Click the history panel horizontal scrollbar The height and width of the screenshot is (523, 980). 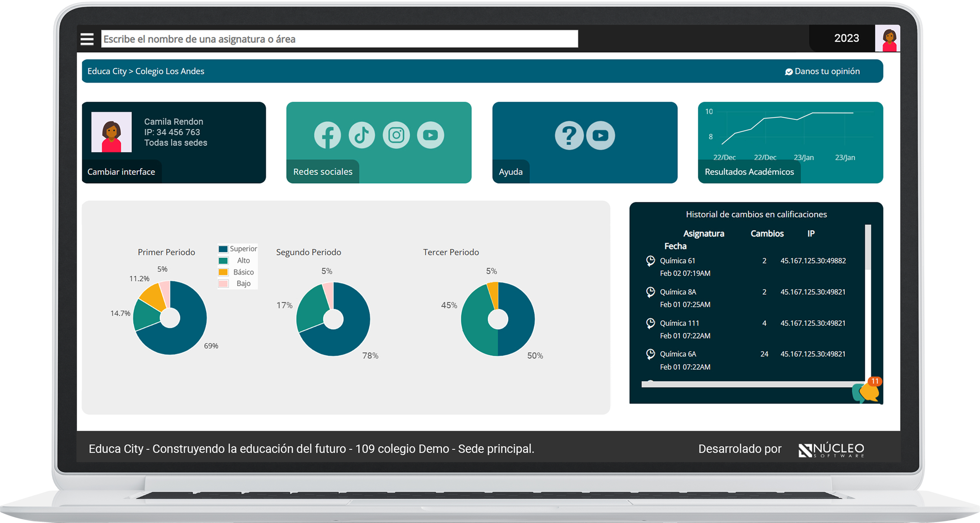point(753,384)
